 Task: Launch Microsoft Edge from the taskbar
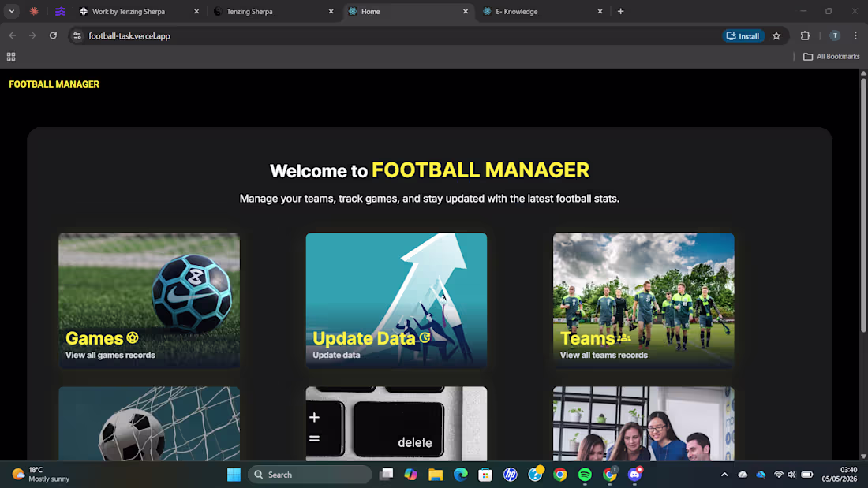point(461,475)
